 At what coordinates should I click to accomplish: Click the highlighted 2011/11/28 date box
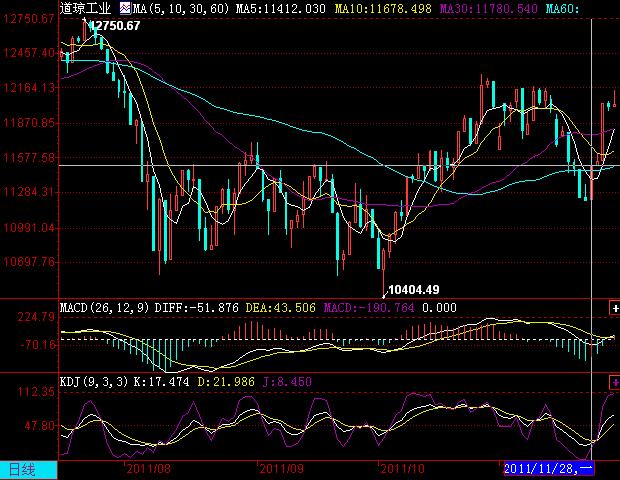[x=548, y=469]
